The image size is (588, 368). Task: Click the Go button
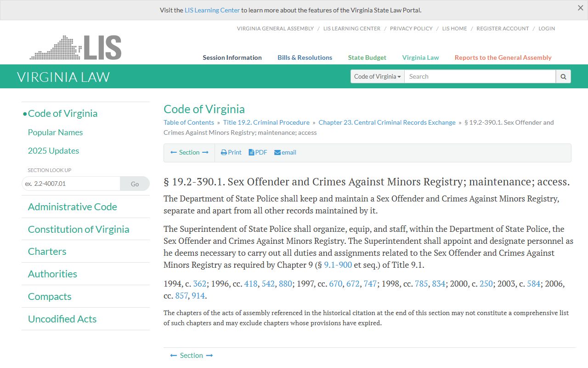[135, 184]
